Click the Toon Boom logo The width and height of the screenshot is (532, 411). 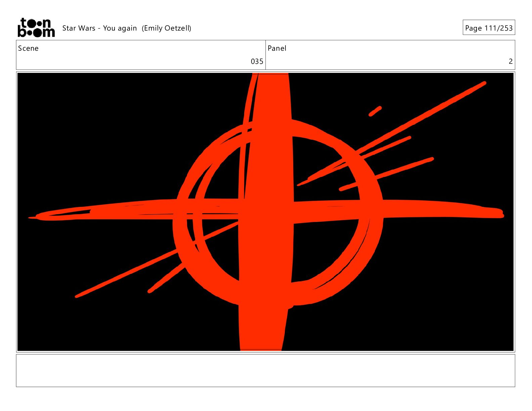(36, 28)
